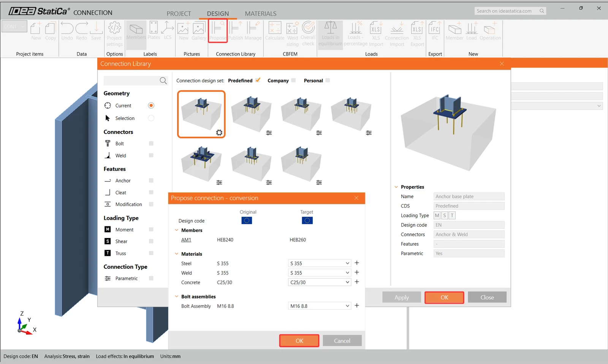608x364 pixels.
Task: Check the Weld connector filter
Action: [151, 155]
